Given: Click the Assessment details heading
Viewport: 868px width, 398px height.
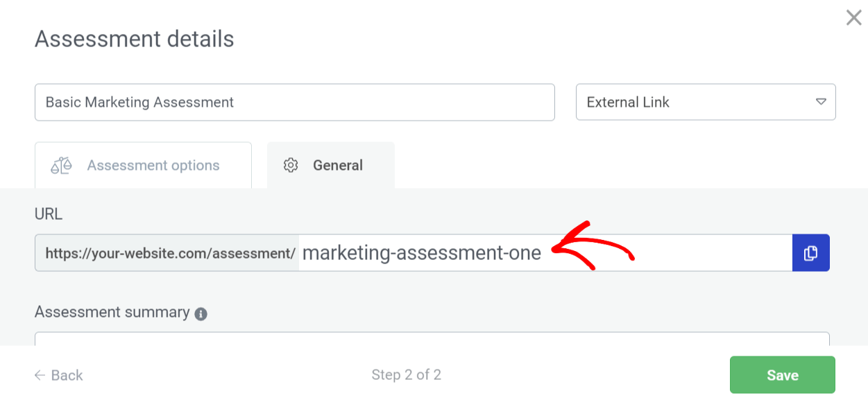Looking at the screenshot, I should (134, 39).
